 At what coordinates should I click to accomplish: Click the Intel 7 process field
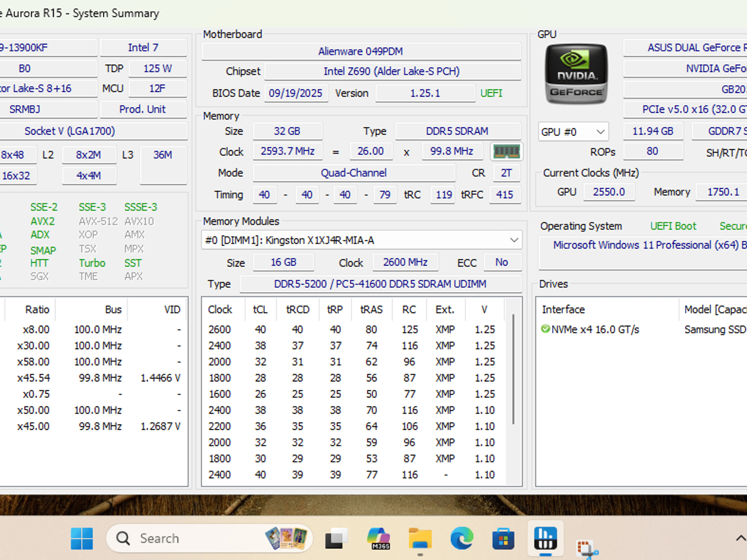[143, 47]
